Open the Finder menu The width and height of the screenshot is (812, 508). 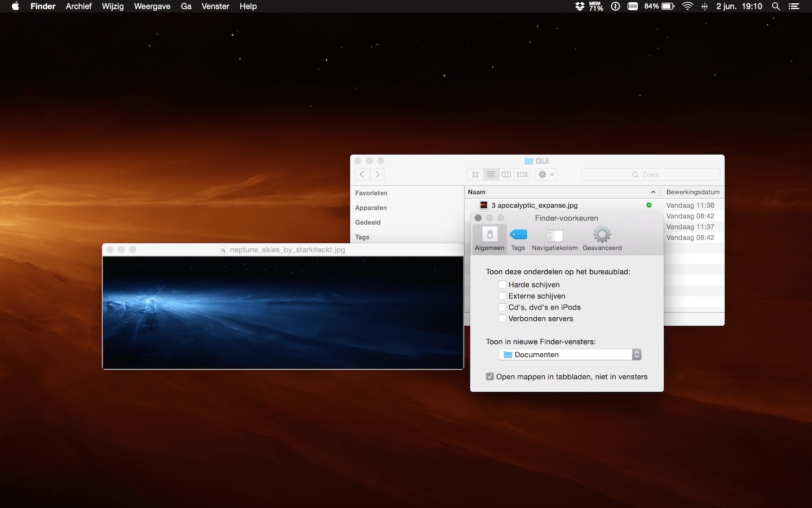coord(43,6)
